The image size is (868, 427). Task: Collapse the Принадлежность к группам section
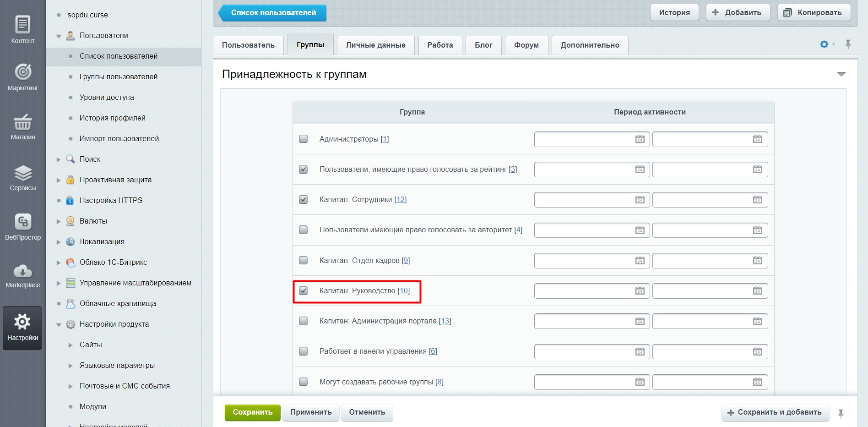click(841, 74)
